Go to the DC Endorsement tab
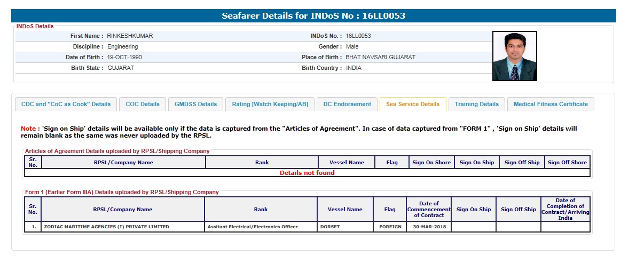 point(347,104)
